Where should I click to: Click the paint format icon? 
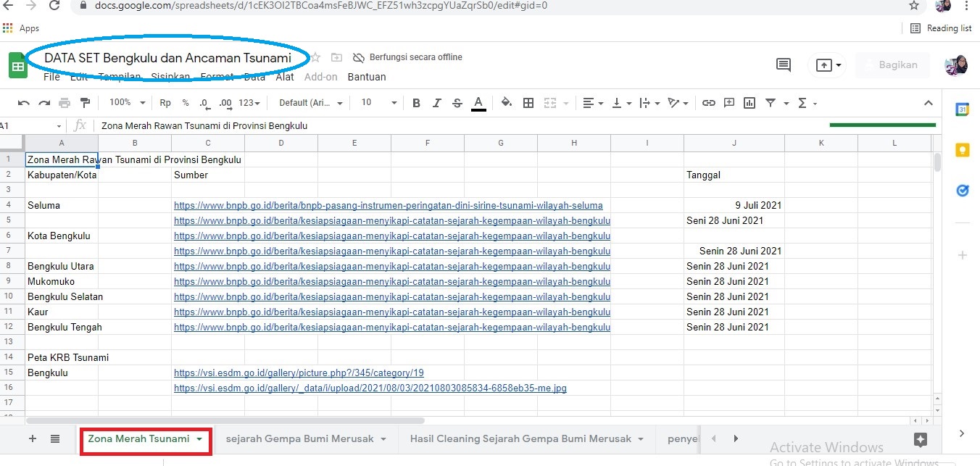[86, 103]
